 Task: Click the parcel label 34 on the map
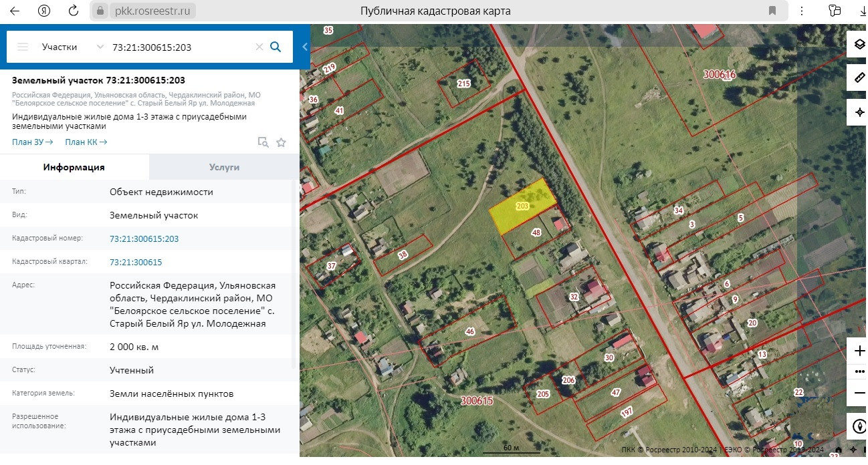pyautogui.click(x=679, y=210)
